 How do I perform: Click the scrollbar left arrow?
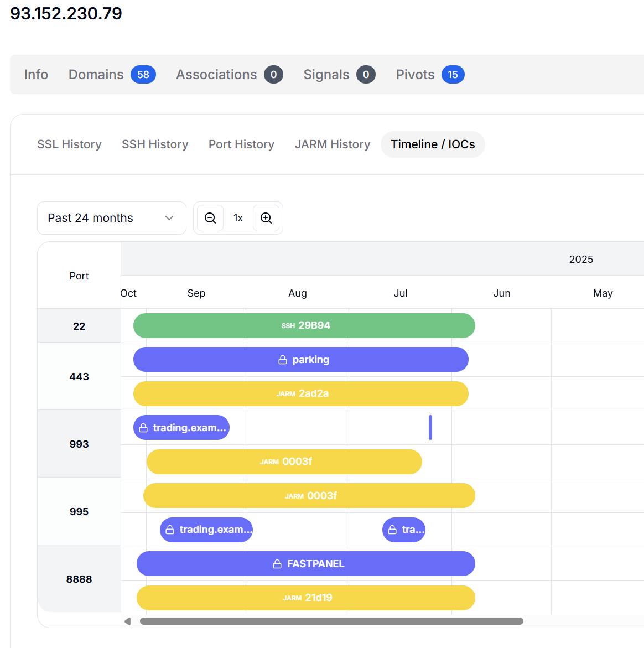[128, 621]
